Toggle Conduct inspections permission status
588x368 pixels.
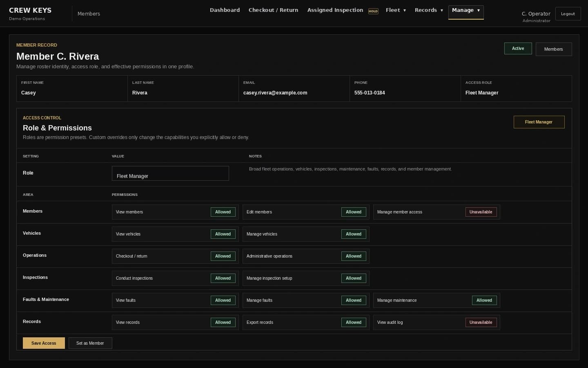223,278
